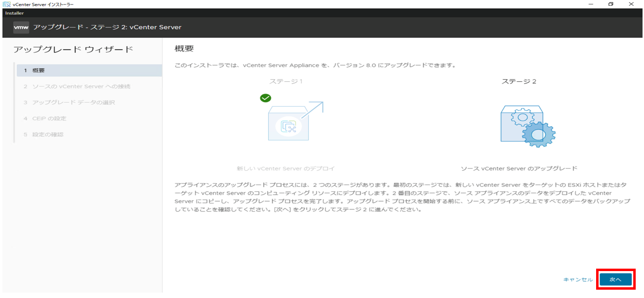The height and width of the screenshot is (298, 644).
Task: Click the ステージ 2 label
Action: tap(519, 81)
